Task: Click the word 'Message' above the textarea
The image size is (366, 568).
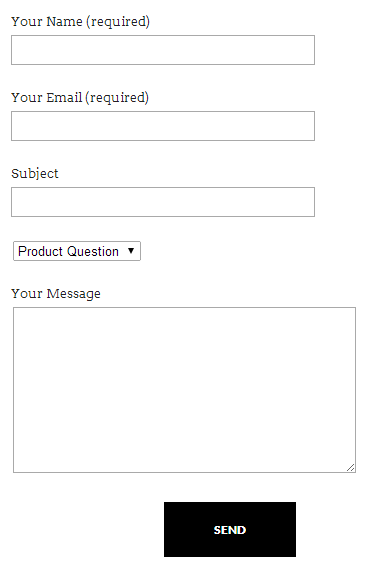Action: 74,294
